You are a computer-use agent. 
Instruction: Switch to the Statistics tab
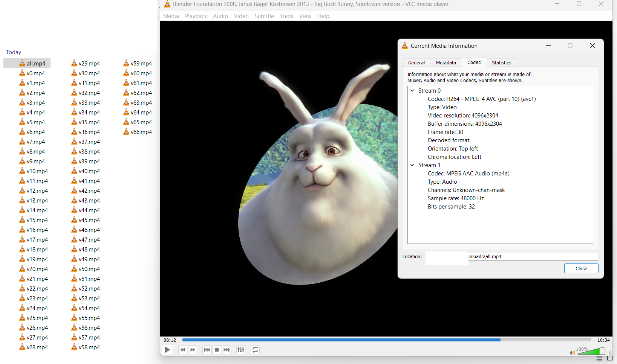point(501,63)
